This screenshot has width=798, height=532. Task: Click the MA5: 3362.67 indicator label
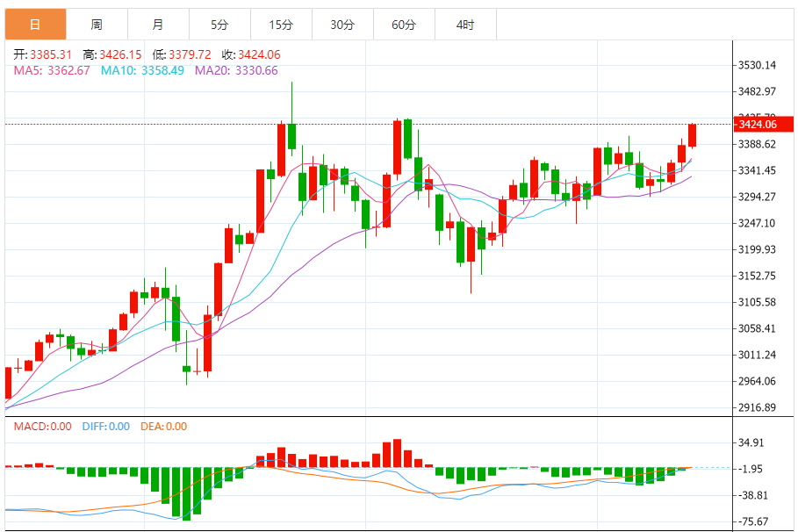click(52, 71)
